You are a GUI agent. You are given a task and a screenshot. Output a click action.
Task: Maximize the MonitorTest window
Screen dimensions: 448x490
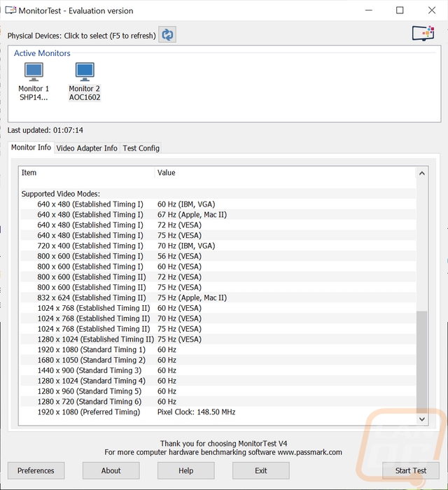400,10
